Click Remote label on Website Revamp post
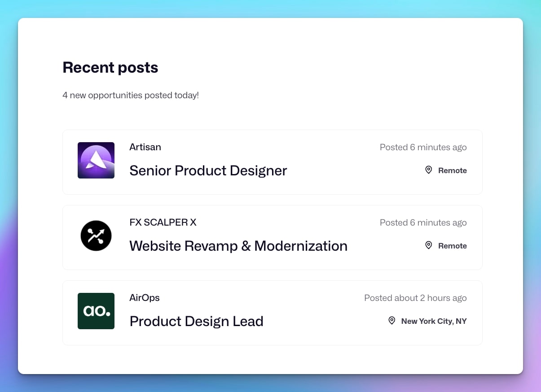 tap(452, 246)
